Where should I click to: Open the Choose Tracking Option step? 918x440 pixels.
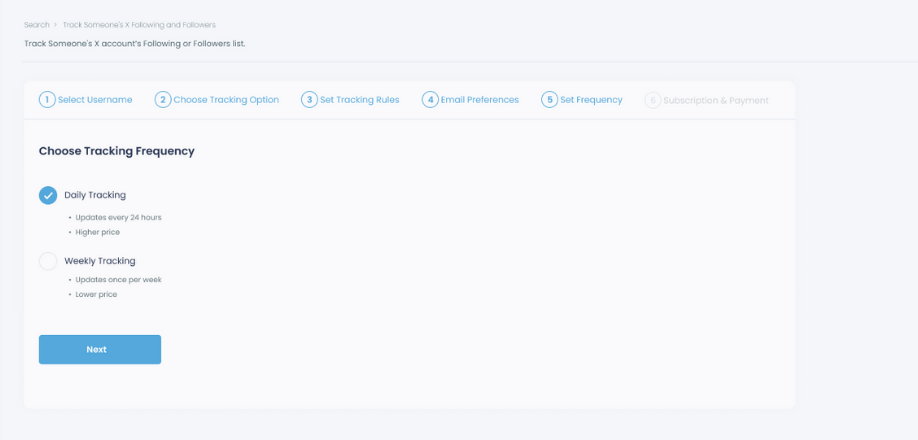pos(226,100)
